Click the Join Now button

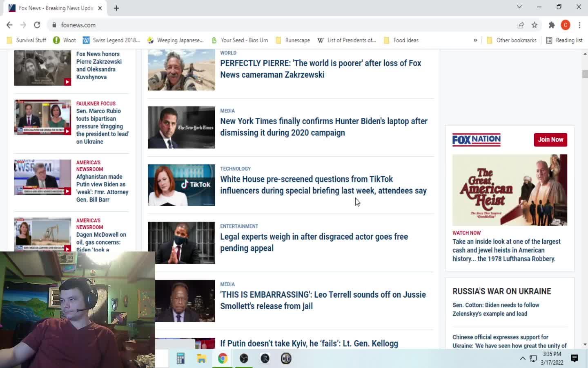(550, 140)
